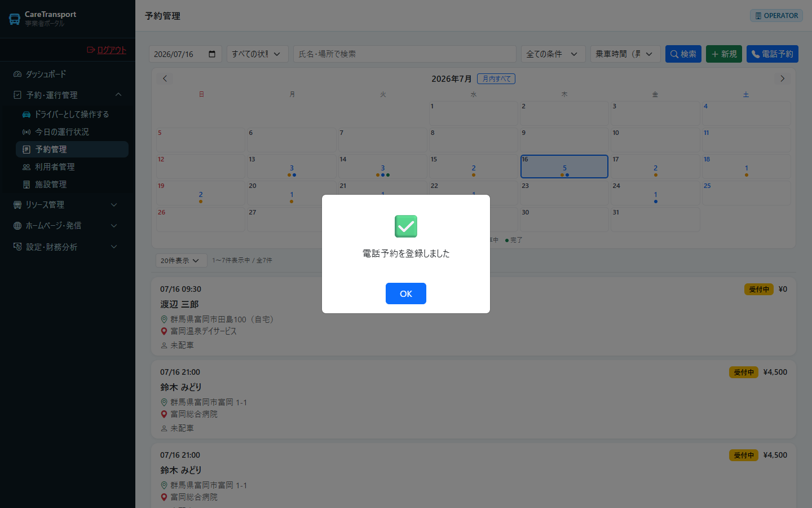Click the dashboard gauge icon
This screenshot has width=812, height=508.
(x=17, y=74)
